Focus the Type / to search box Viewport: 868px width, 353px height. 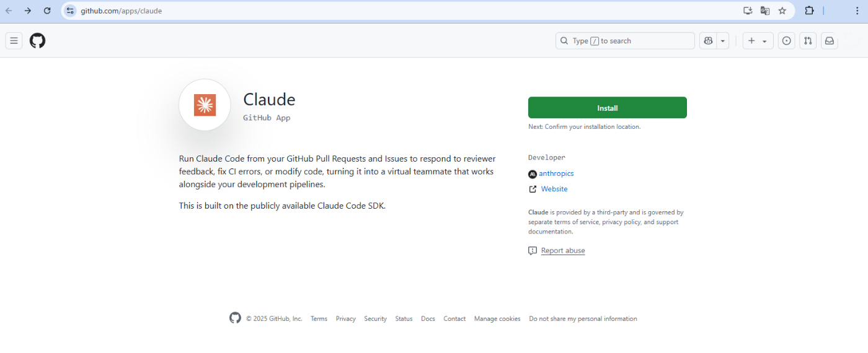tap(625, 41)
